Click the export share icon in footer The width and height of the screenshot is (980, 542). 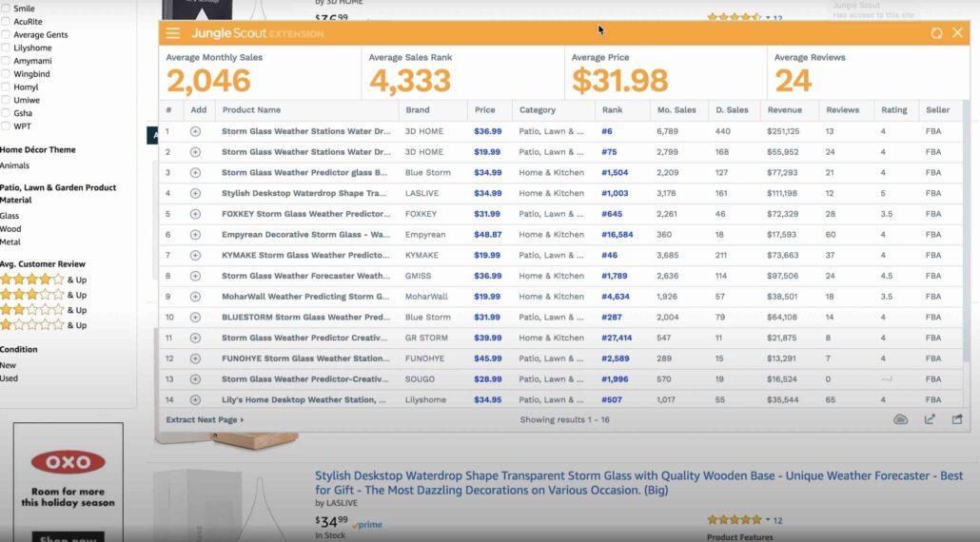[x=957, y=419]
